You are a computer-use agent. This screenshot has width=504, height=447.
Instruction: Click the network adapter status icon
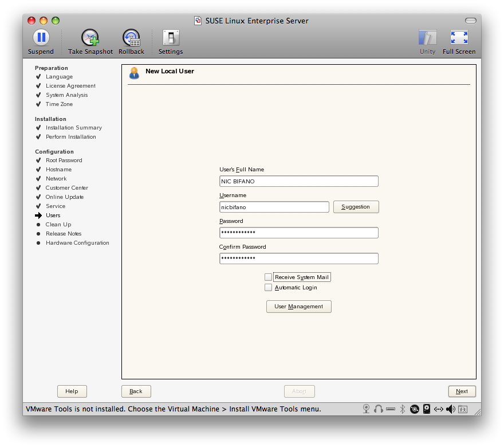(x=439, y=409)
